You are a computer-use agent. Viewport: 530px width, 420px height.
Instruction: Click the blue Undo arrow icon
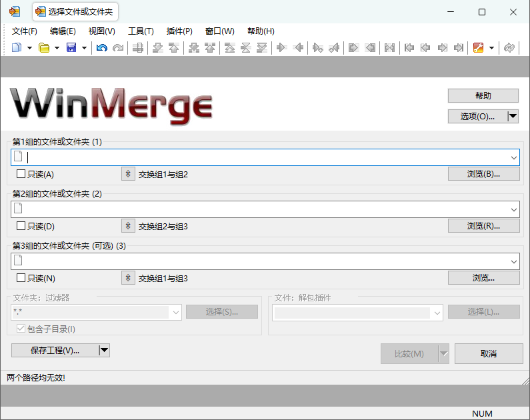point(101,48)
